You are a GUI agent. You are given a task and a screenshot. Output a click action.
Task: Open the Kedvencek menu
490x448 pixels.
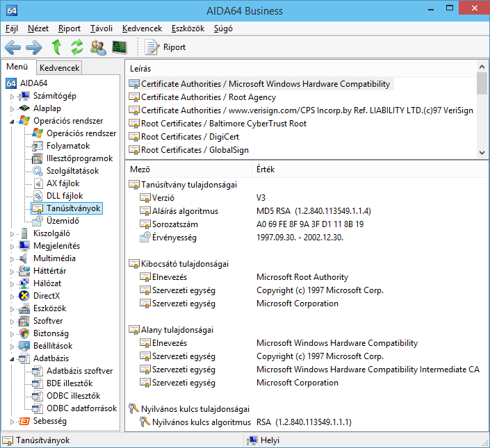(x=142, y=28)
